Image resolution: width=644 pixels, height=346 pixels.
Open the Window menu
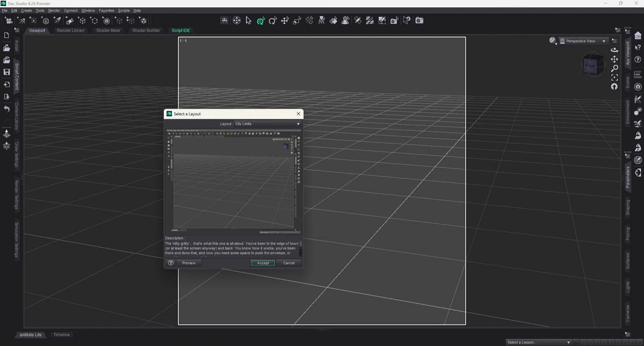pyautogui.click(x=88, y=10)
